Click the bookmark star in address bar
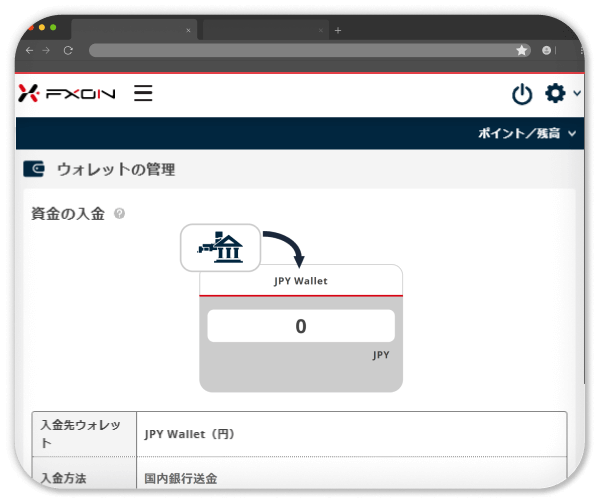Image resolution: width=600 pixels, height=504 pixels. [521, 50]
